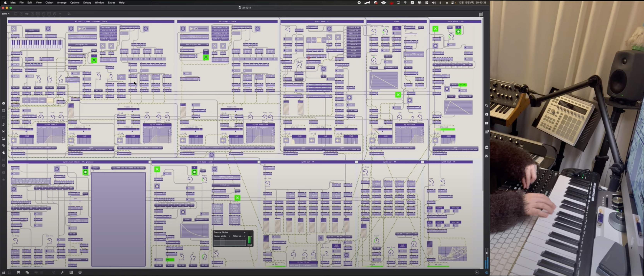The image size is (644, 276).
Task: Open the Objects browser cube icon in left toolbar
Action: [x=3, y=103]
